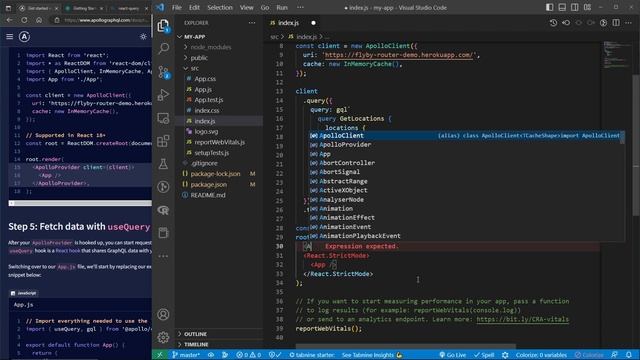This screenshot has width=640, height=360.
Task: Go to browser home page
Action: pos(39,20)
